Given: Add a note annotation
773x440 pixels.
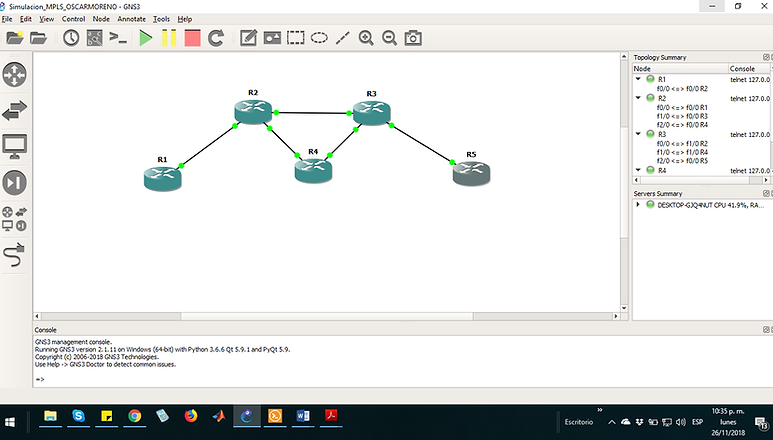Looking at the screenshot, I should (248, 38).
